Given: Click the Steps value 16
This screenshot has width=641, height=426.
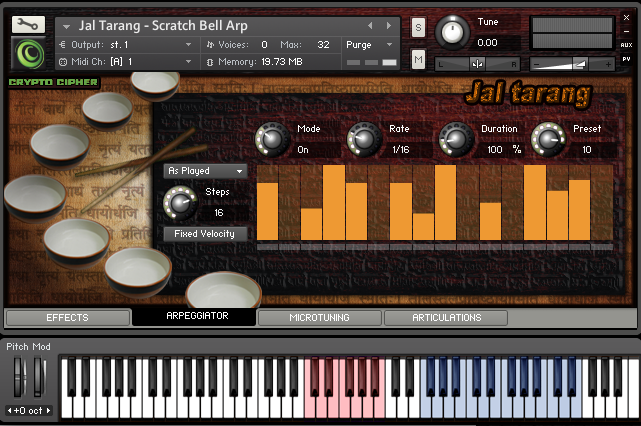Looking at the screenshot, I should (219, 213).
